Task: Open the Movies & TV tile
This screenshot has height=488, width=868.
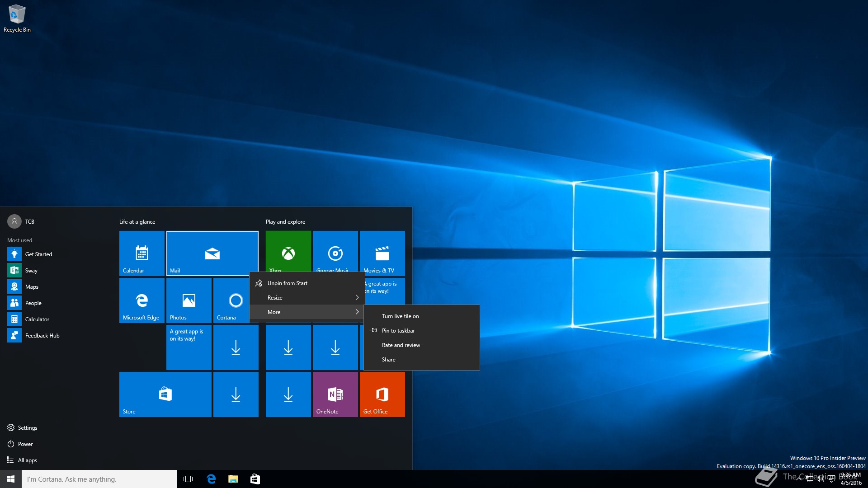Action: pos(382,253)
